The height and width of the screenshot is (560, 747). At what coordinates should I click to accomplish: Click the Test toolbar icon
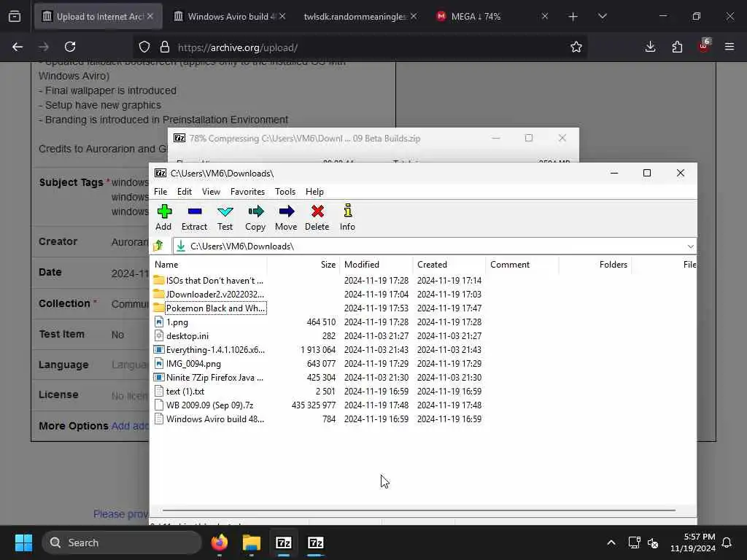pyautogui.click(x=225, y=217)
